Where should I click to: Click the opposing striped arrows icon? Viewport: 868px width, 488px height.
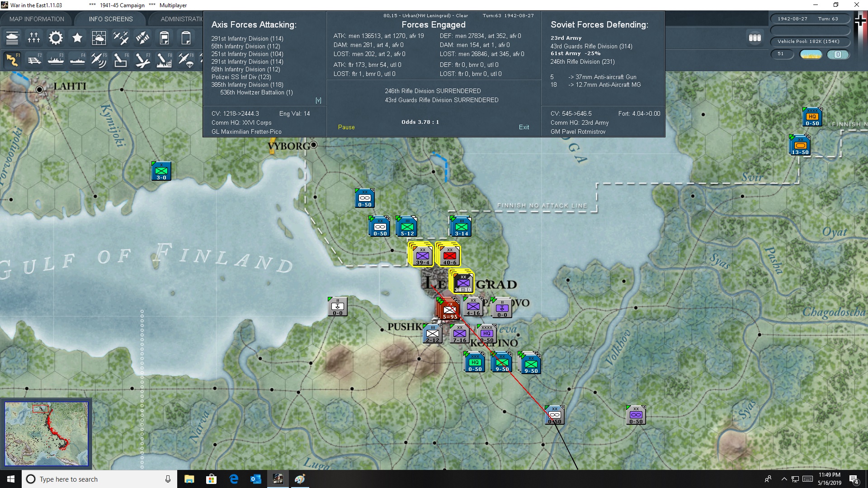[142, 38]
